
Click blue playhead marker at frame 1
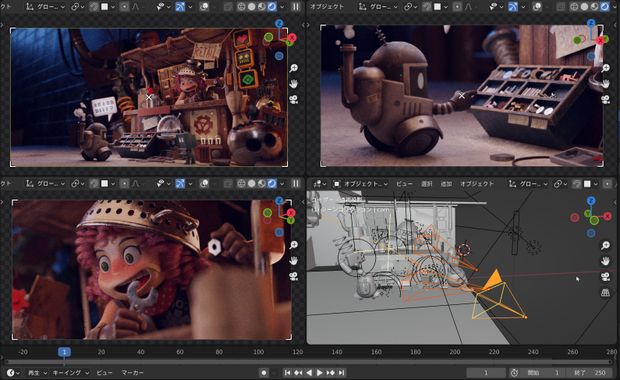[64, 352]
